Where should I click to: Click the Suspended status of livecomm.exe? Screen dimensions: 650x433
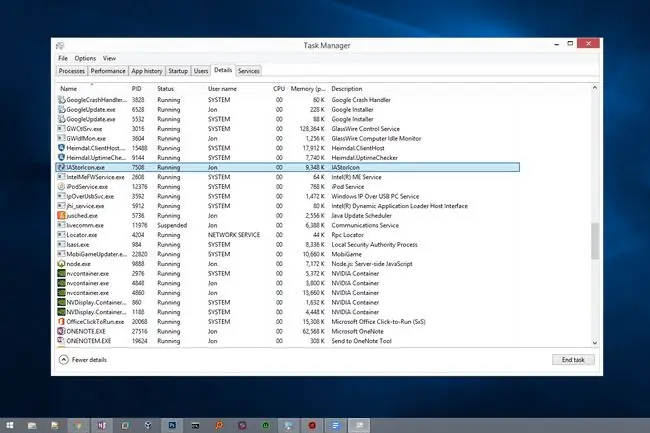[172, 225]
